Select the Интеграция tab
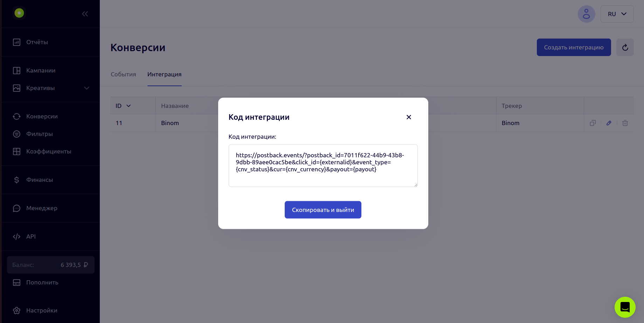 164,74
